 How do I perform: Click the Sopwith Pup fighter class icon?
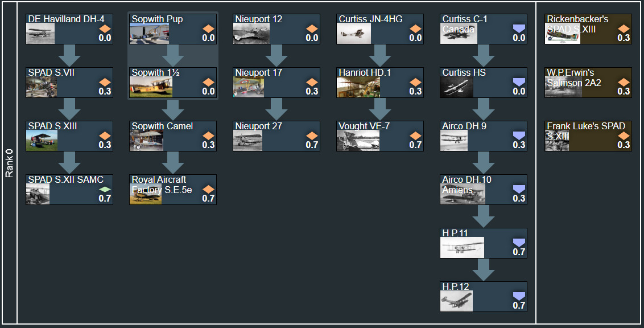pos(208,28)
